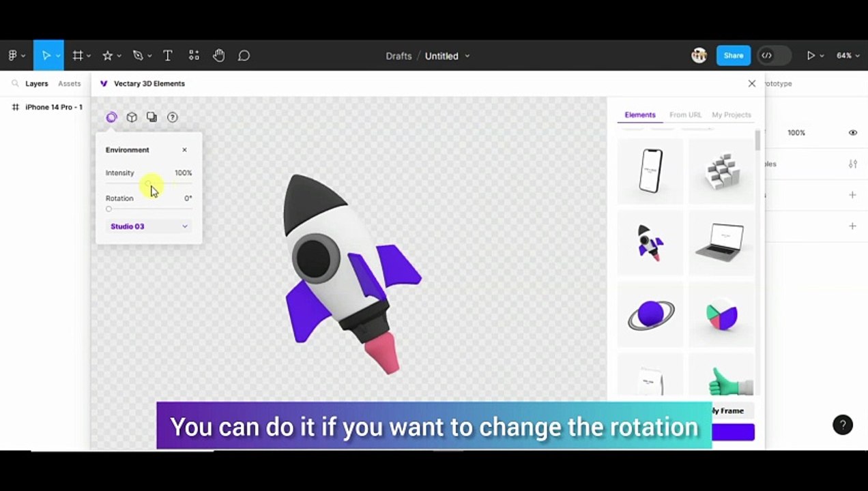
Task: Adjust the Intensity slider
Action: (149, 183)
